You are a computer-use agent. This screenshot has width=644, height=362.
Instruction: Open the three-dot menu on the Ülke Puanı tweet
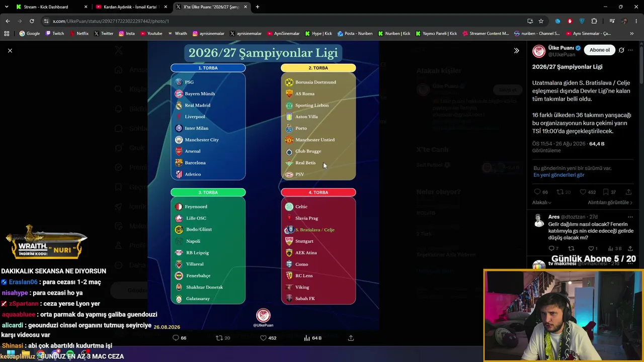630,50
